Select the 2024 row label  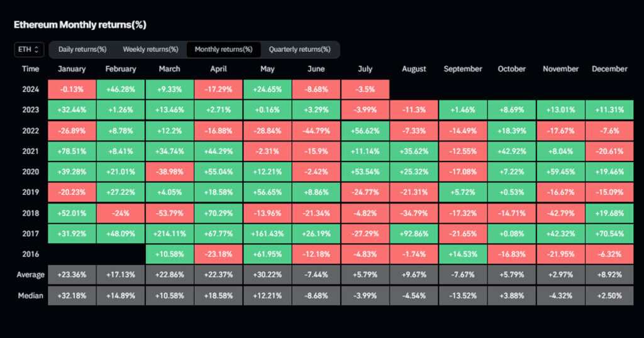coord(30,89)
